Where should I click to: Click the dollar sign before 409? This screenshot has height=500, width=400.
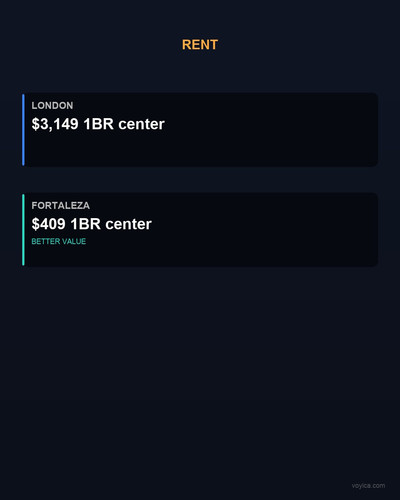[35, 224]
